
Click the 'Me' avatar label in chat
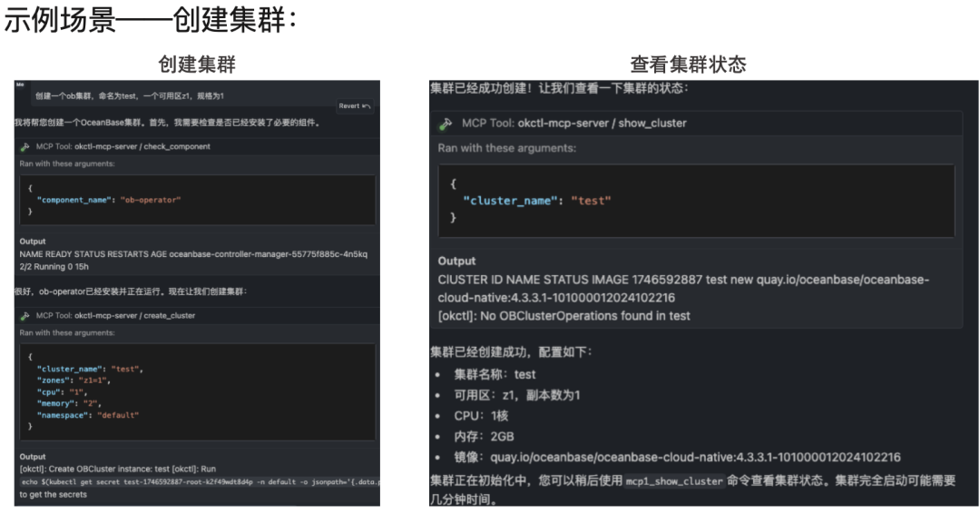click(19, 84)
